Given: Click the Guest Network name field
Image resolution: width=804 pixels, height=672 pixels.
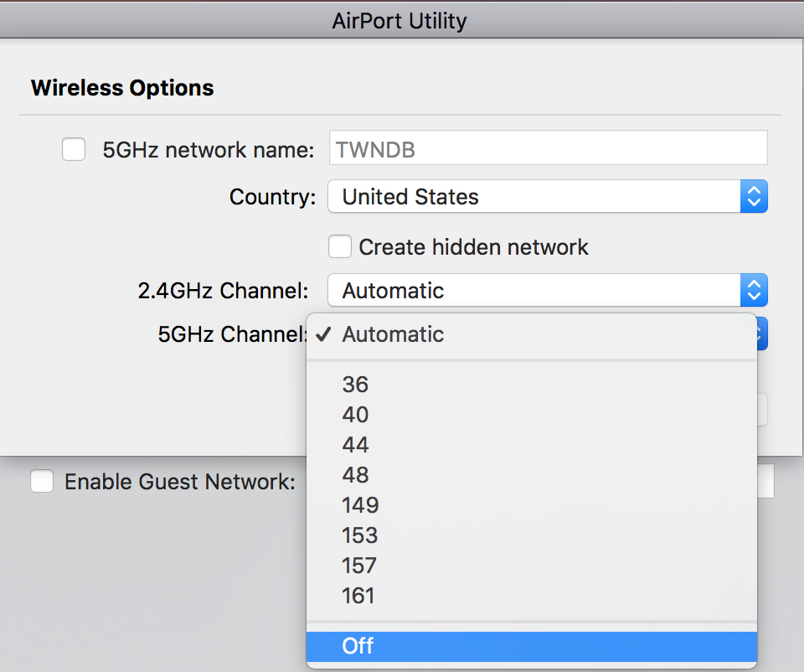Looking at the screenshot, I should pyautogui.click(x=765, y=481).
